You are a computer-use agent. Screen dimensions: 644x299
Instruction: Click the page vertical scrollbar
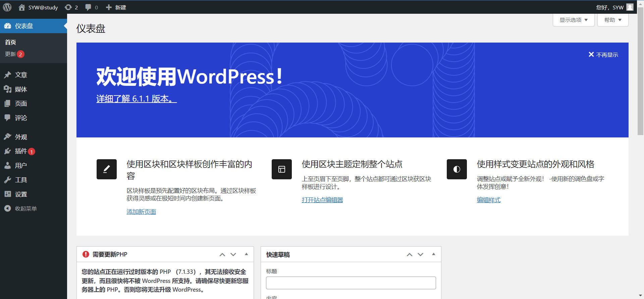click(x=640, y=71)
